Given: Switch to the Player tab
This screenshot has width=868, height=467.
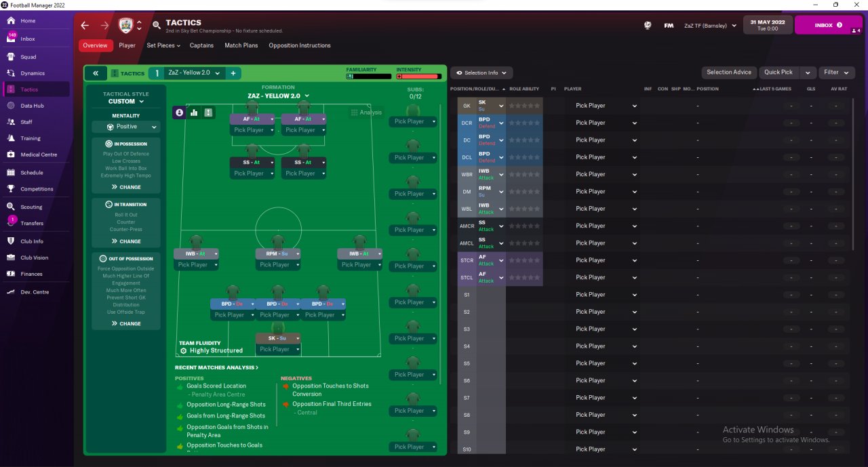Looking at the screenshot, I should point(127,45).
